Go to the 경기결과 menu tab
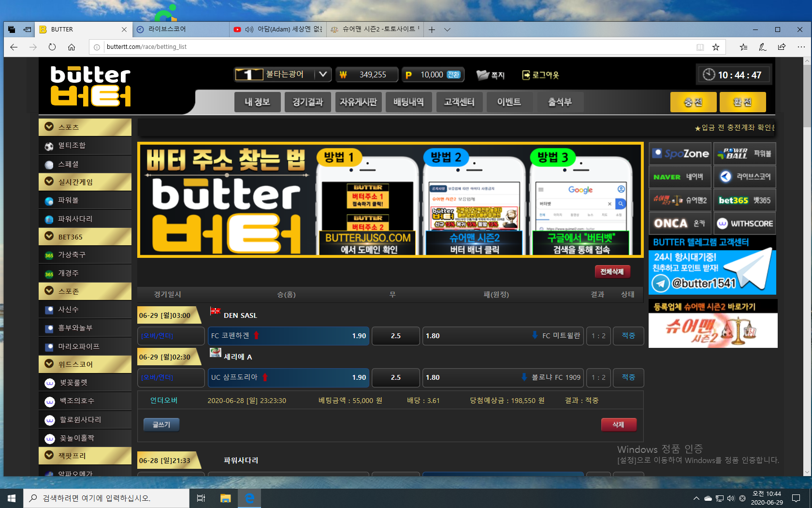Screen dimensions: 812x508 (x=307, y=102)
